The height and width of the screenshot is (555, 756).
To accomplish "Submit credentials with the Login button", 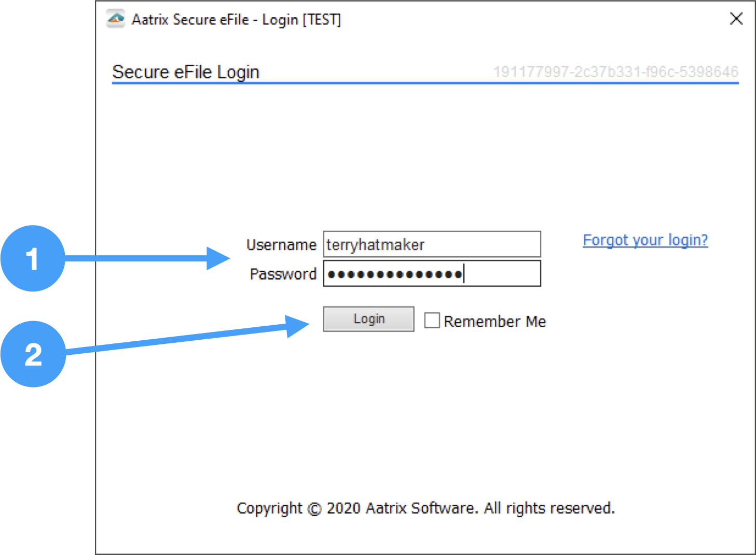I will [368, 318].
